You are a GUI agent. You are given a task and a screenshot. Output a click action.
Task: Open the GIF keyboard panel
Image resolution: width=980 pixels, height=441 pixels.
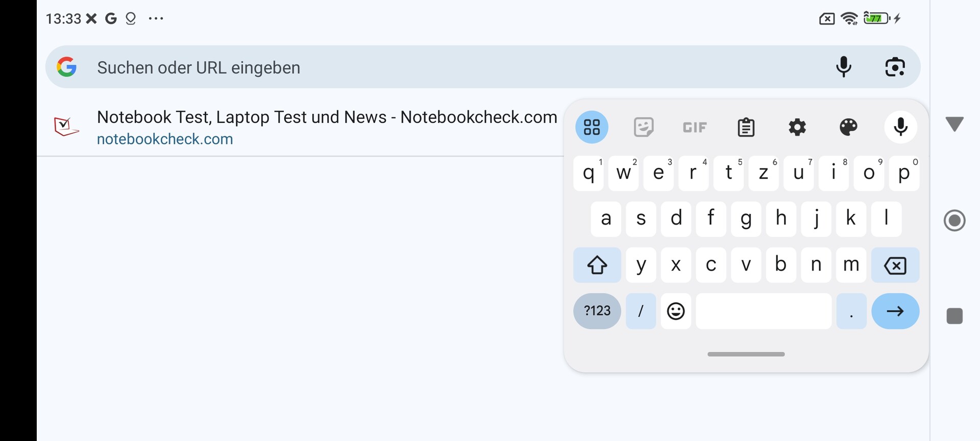pos(695,127)
